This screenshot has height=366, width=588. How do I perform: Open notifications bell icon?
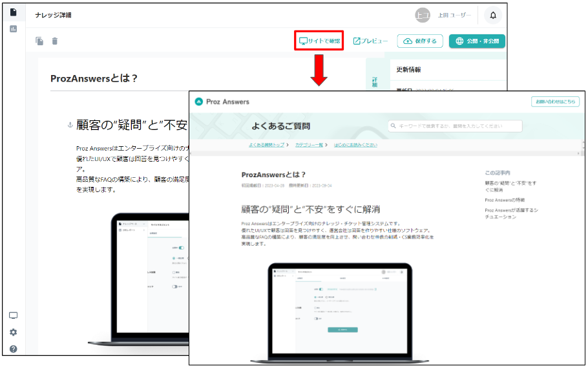point(493,15)
